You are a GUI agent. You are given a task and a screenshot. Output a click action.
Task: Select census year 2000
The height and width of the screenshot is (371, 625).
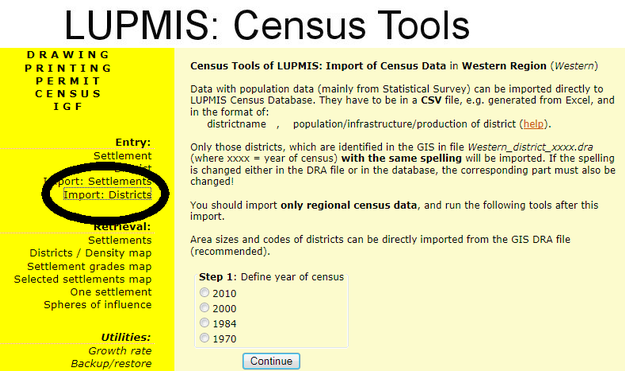click(x=204, y=308)
